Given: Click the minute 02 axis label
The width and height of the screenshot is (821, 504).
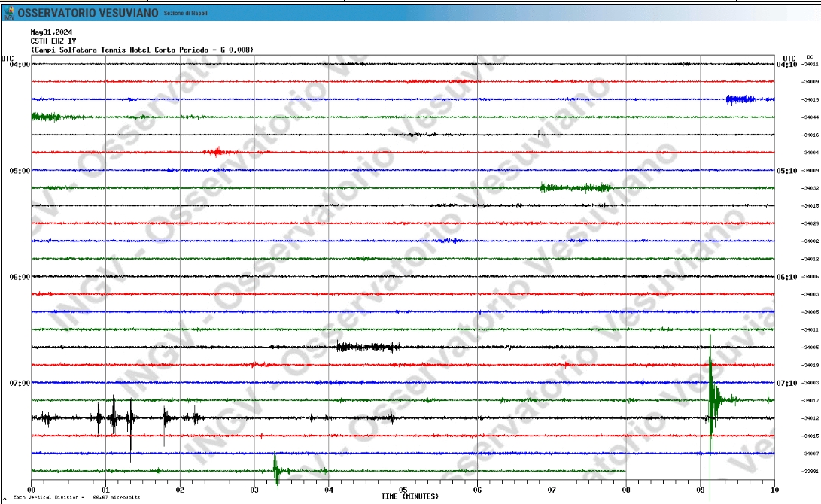Looking at the screenshot, I should click(x=180, y=490).
